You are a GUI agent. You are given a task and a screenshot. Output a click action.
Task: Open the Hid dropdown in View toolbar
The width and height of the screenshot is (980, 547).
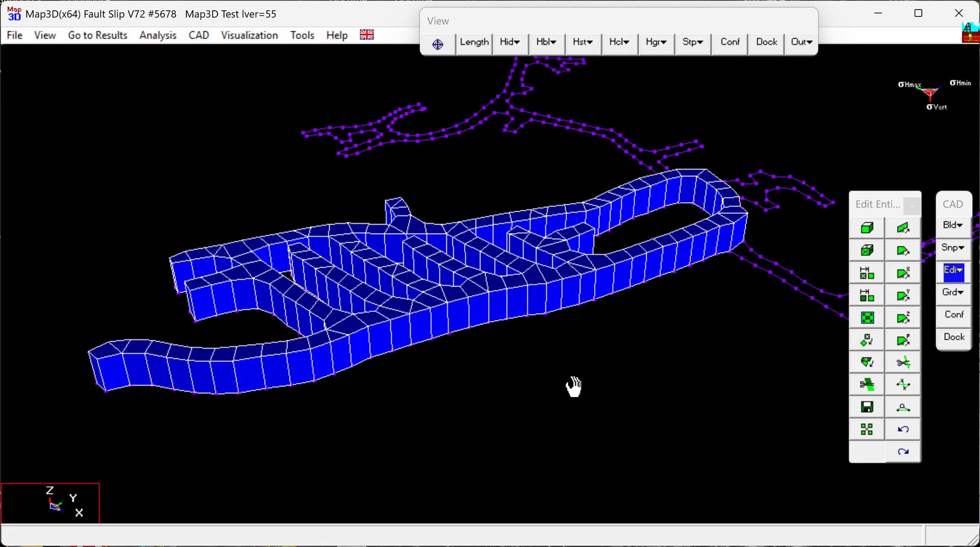click(x=509, y=42)
